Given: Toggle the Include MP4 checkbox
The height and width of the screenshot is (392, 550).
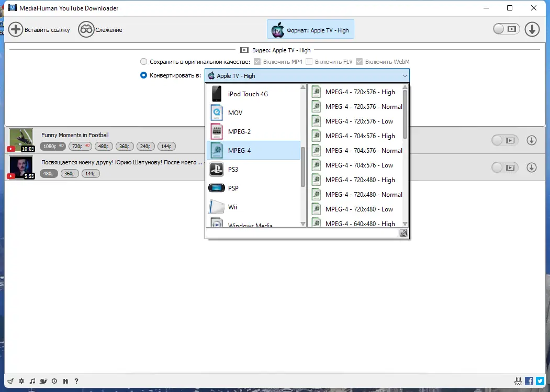Looking at the screenshot, I should click(257, 62).
